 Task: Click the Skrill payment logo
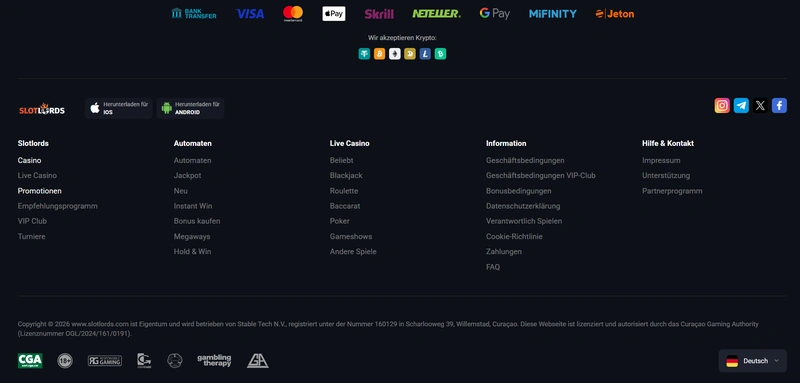(x=379, y=14)
